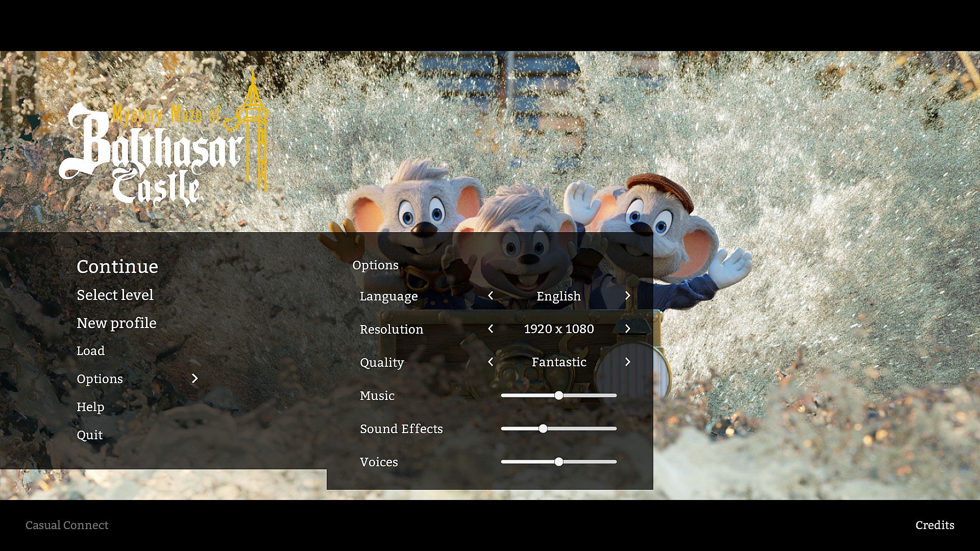Click the Sound Effects slider handle
The width and height of the screenshot is (980, 551).
[543, 429]
